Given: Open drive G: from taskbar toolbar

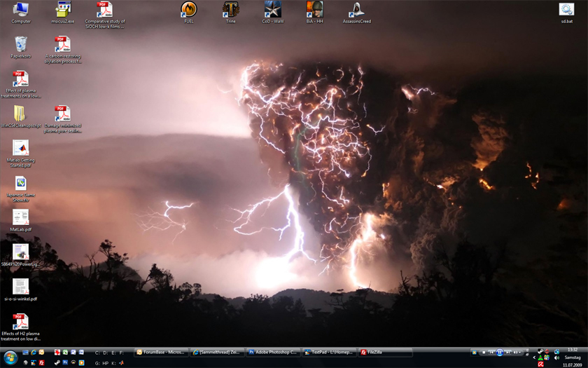Looking at the screenshot, I should tap(97, 363).
